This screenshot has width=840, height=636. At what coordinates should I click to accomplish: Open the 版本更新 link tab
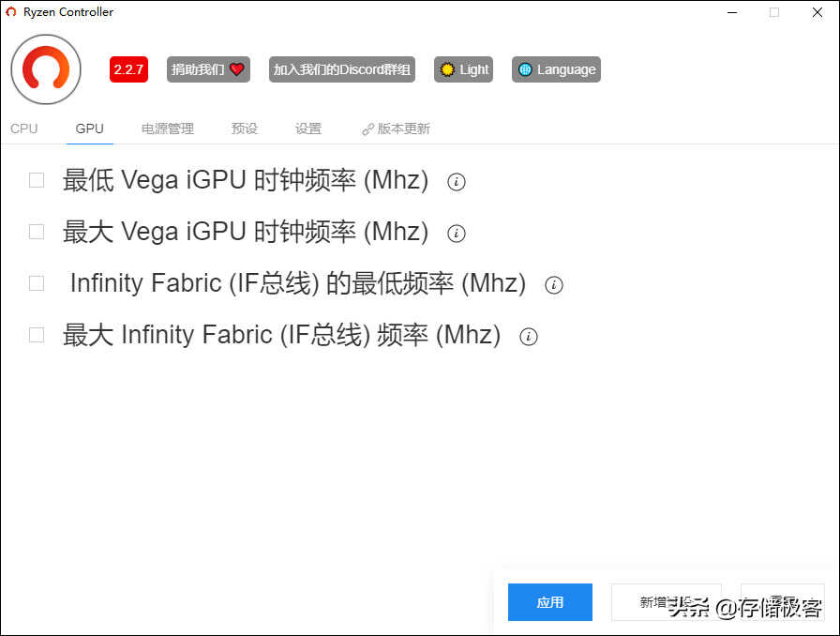tap(396, 129)
